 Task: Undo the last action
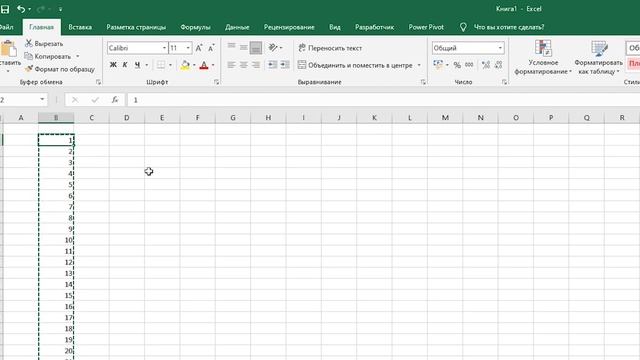coord(20,9)
